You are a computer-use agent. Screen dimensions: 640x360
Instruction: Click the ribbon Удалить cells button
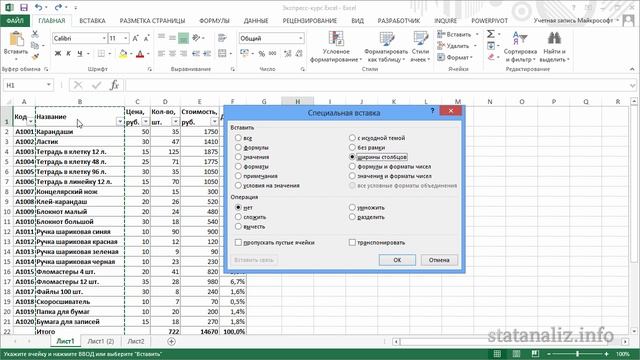[457, 46]
